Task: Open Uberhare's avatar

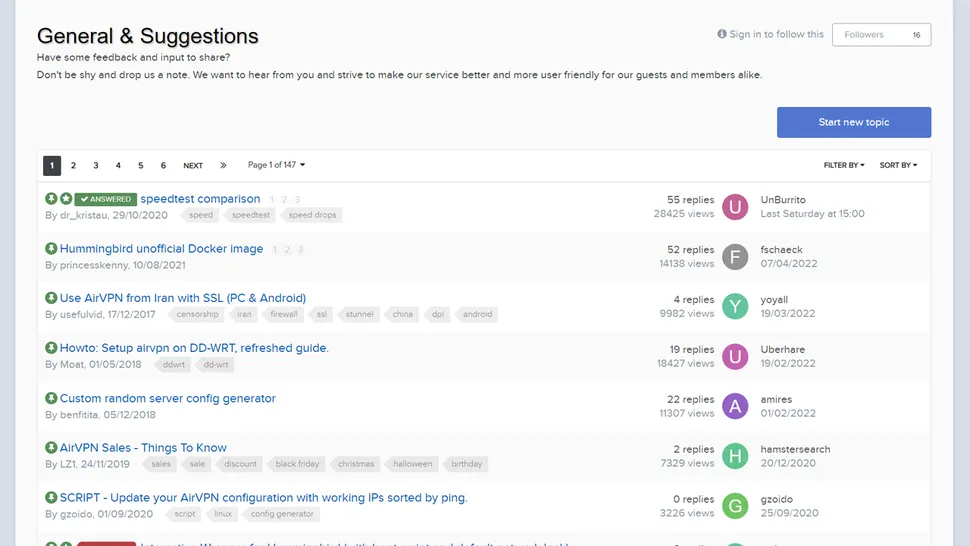Action: click(x=735, y=356)
